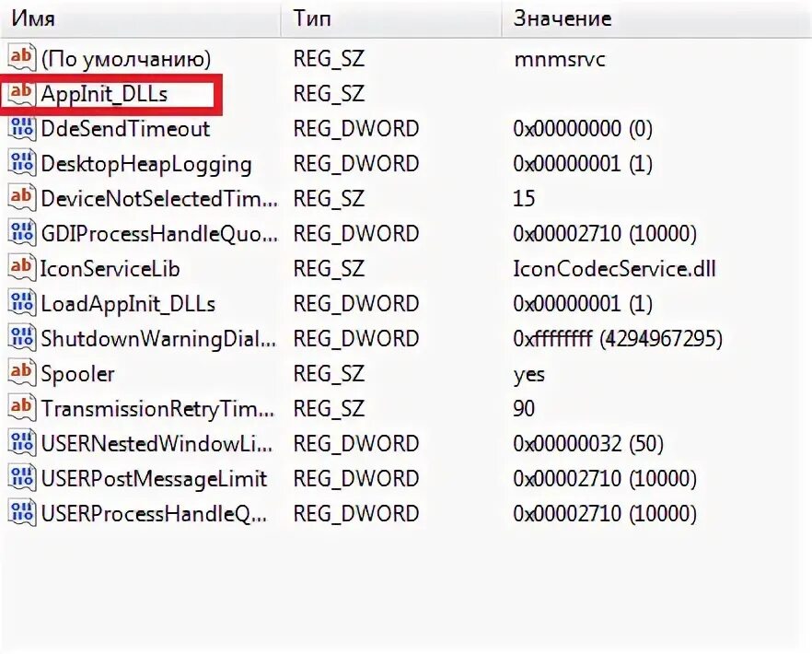This screenshot has height=654, width=812.
Task: Click the DWORD icon beside USERPostMessageLimit
Action: point(21,478)
